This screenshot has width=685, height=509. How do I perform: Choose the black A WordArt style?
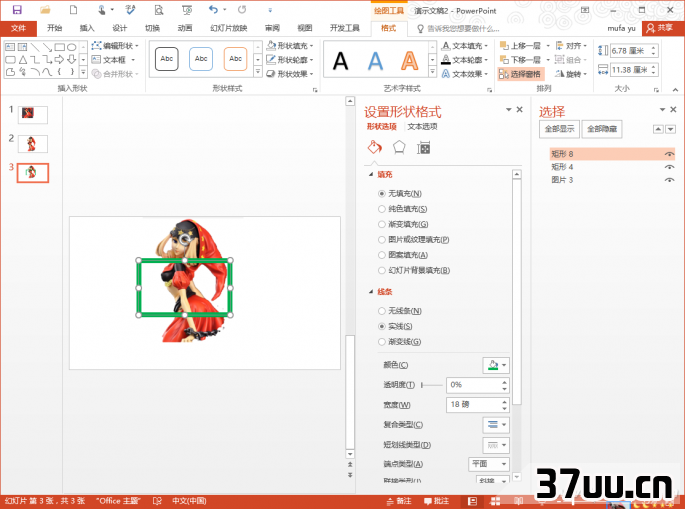tap(340, 60)
